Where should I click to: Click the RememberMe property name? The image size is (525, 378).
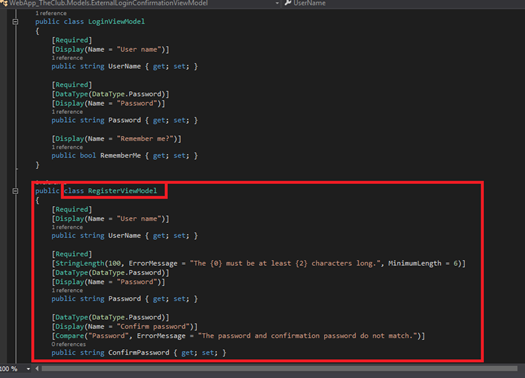point(121,156)
